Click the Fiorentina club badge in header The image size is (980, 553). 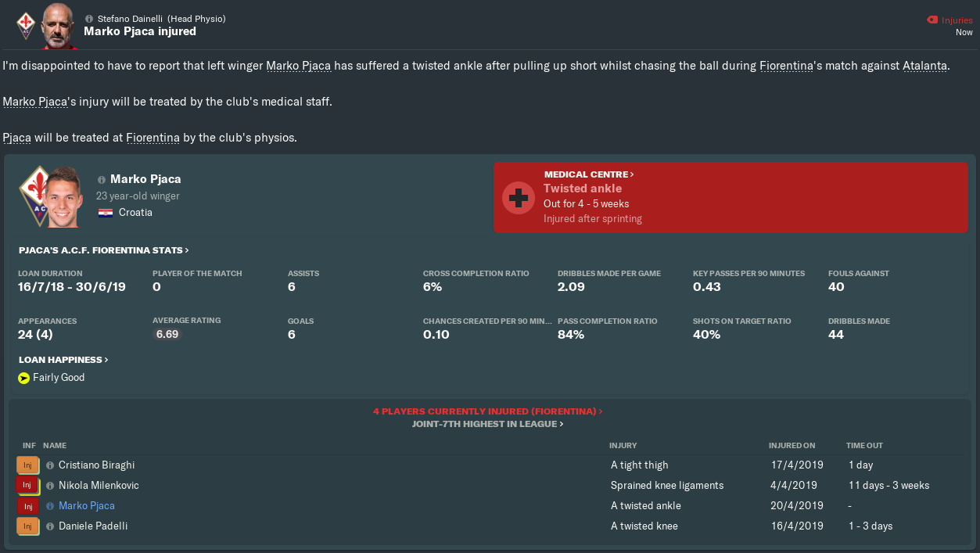26,24
